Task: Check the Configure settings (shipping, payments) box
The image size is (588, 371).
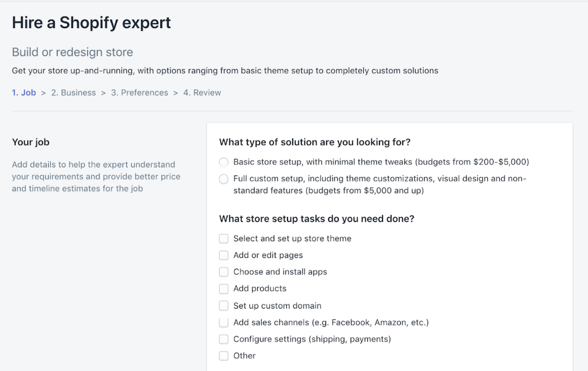Action: (223, 339)
